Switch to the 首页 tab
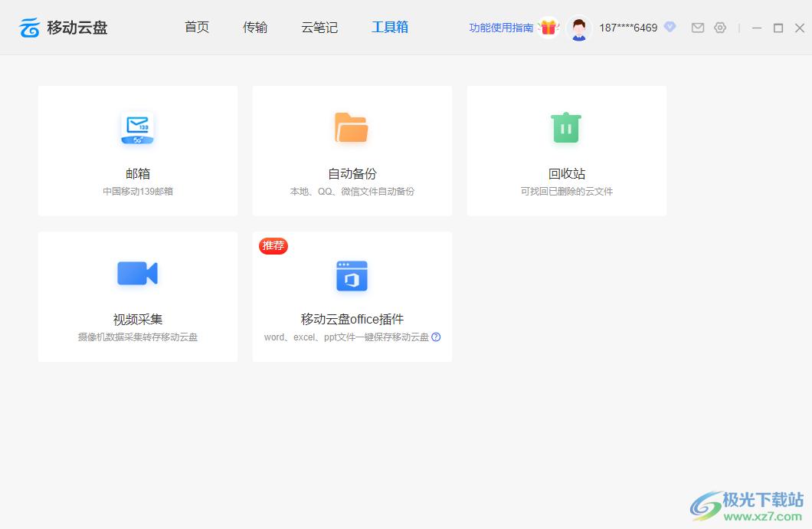 pos(197,28)
